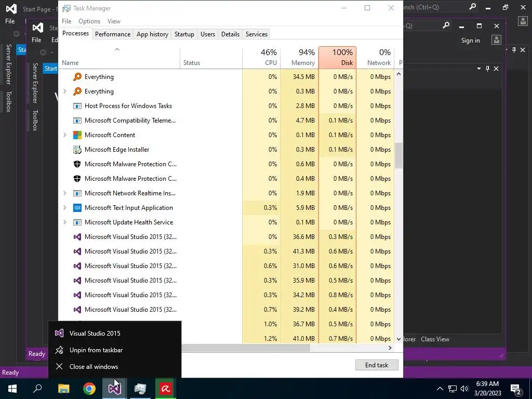Click the first Microsoft Malware Protection shield icon
This screenshot has height=399, width=532.
[77, 164]
